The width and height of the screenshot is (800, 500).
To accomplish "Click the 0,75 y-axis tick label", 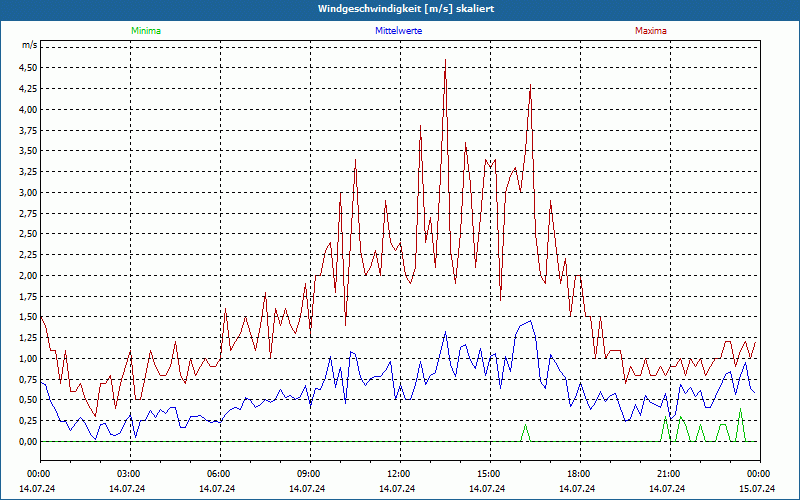I will click(x=27, y=379).
